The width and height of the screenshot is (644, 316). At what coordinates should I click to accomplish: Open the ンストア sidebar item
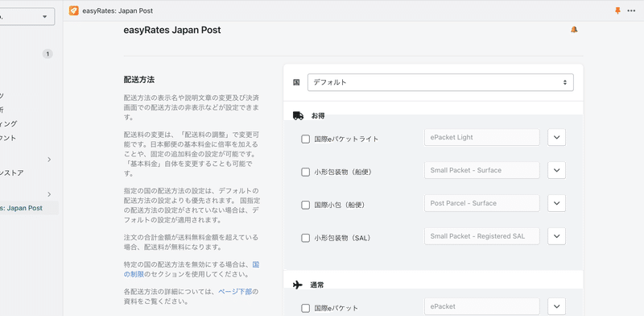click(x=12, y=173)
